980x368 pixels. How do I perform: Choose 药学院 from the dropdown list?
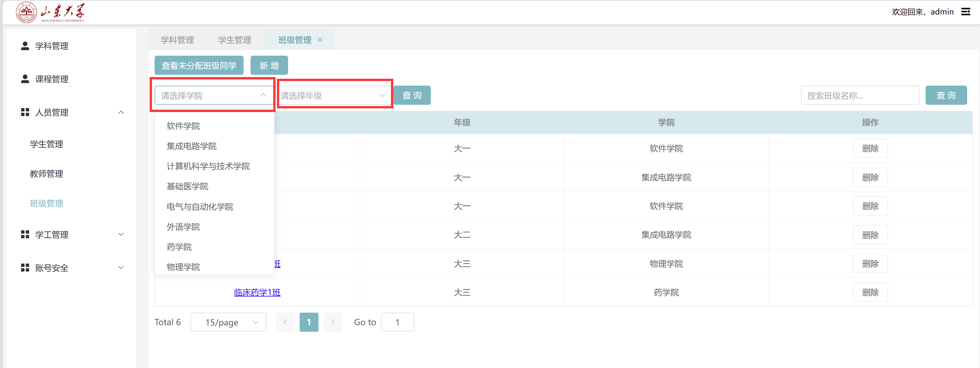pos(215,247)
